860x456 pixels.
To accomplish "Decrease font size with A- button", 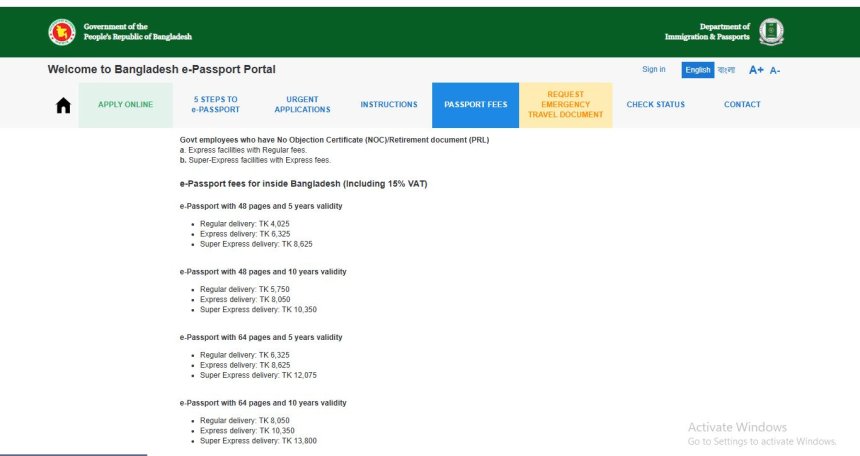I will point(775,70).
